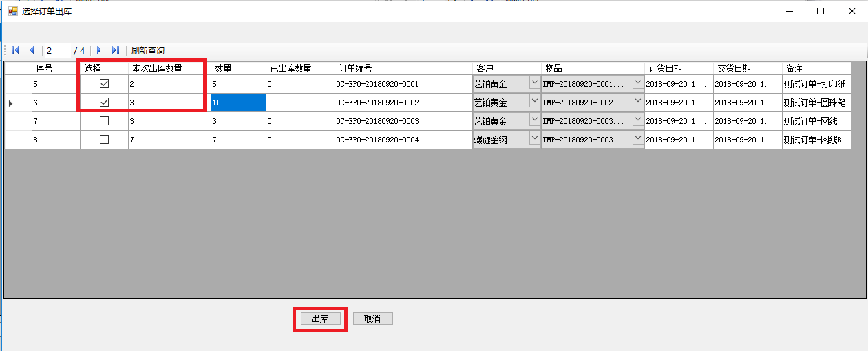
Task: Select order number OC-EPO-20180920-0002
Action: (x=403, y=103)
